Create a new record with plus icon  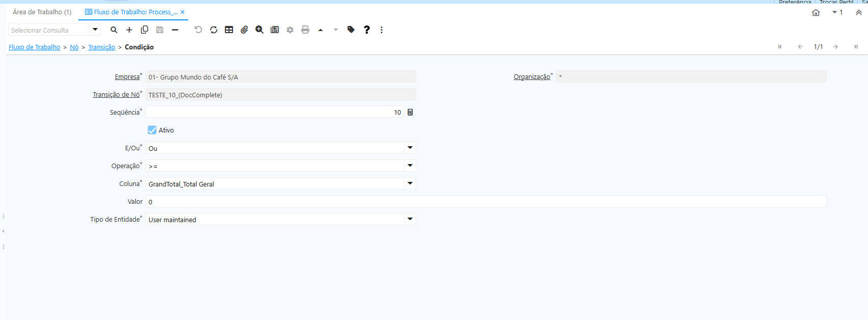click(x=129, y=30)
